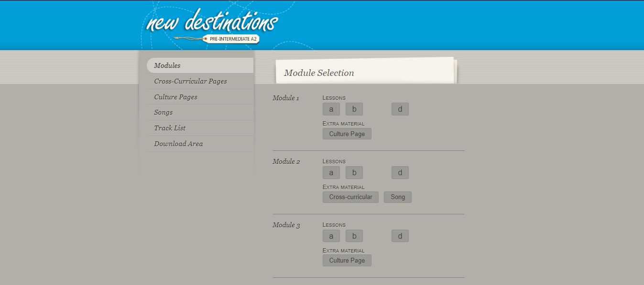Open lesson a of Module 3
644x285 pixels.
click(331, 236)
